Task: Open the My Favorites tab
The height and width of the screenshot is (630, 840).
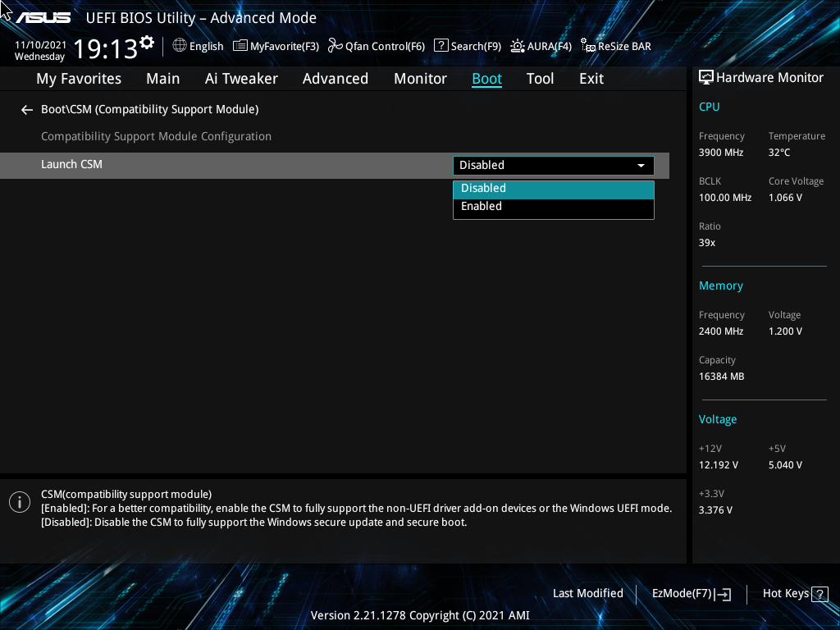Action: (79, 79)
